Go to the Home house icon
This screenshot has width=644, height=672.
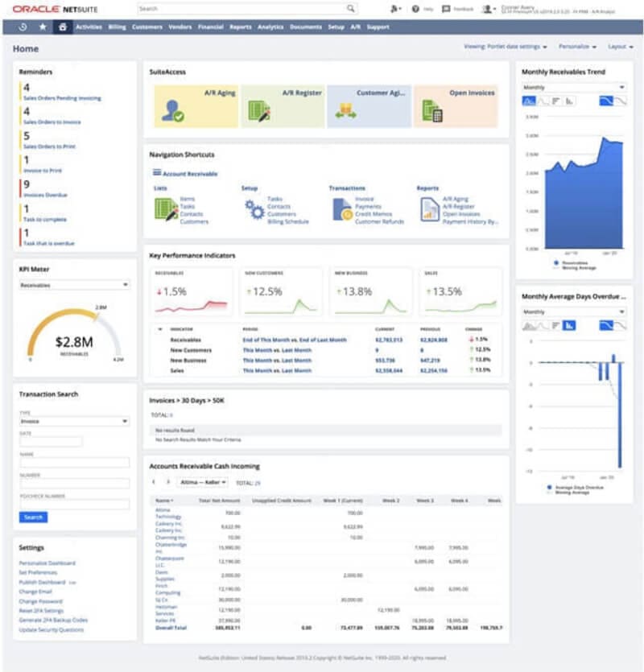[x=63, y=27]
